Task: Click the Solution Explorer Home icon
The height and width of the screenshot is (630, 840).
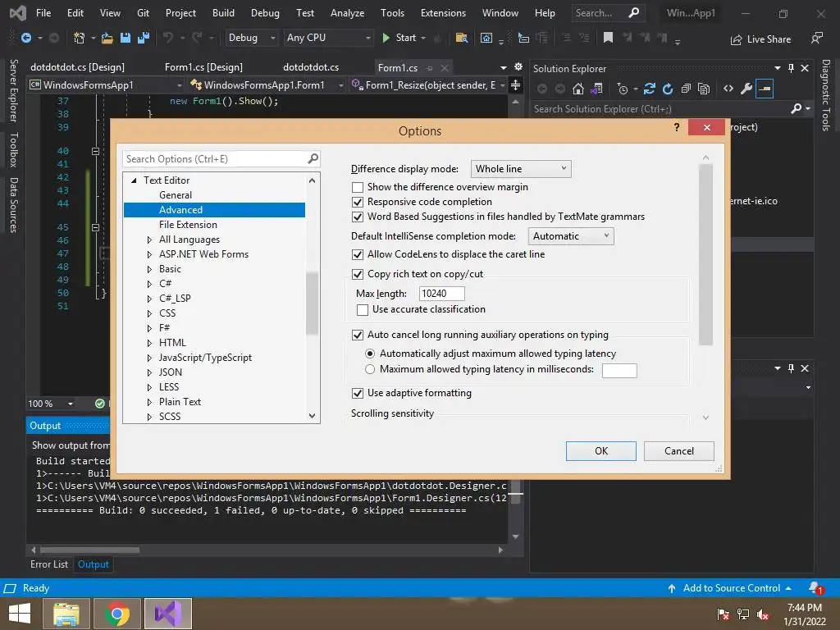Action: pyautogui.click(x=578, y=89)
